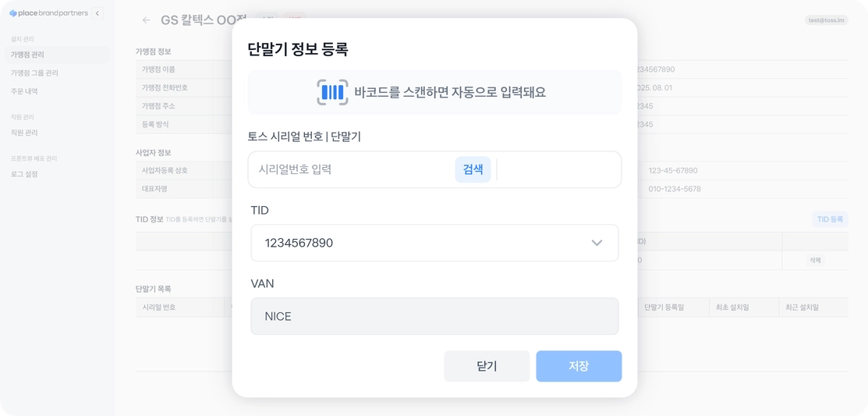Click the barcode scan banner text
Image resolution: width=868 pixels, height=416 pixels.
click(x=450, y=92)
